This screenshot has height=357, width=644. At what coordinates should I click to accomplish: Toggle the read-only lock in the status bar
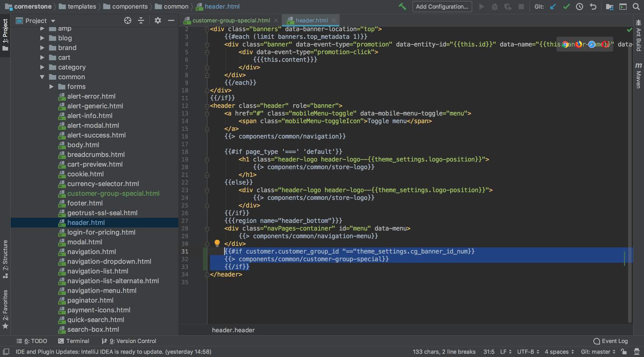coord(623,352)
